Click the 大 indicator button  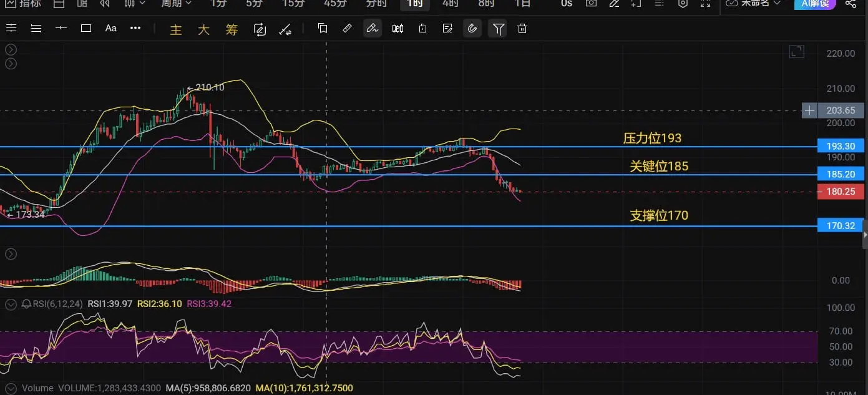204,29
